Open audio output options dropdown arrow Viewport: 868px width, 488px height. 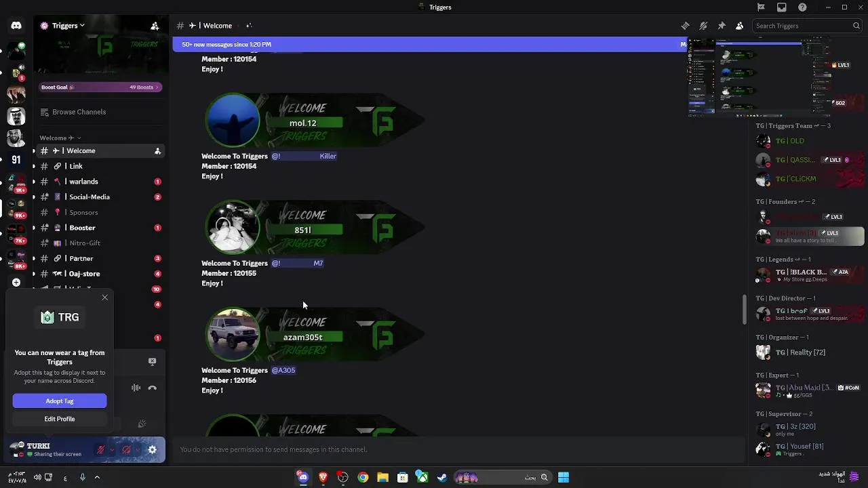138,449
